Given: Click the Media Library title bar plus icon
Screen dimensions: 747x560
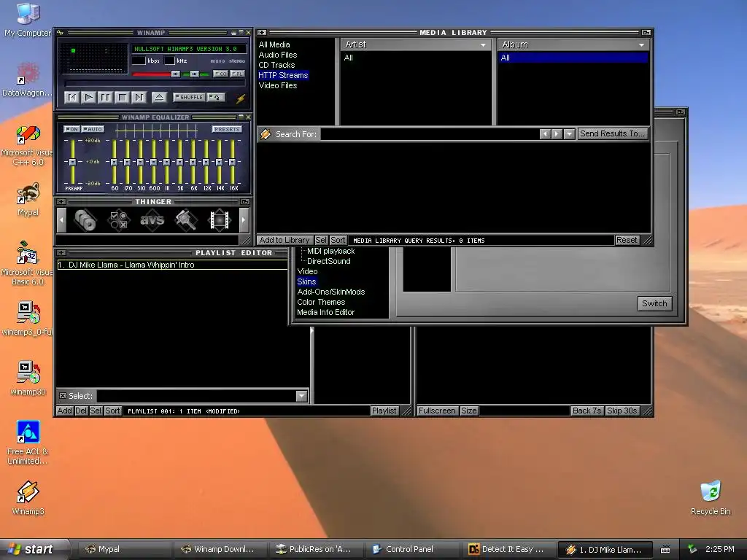Looking at the screenshot, I should 262,32.
